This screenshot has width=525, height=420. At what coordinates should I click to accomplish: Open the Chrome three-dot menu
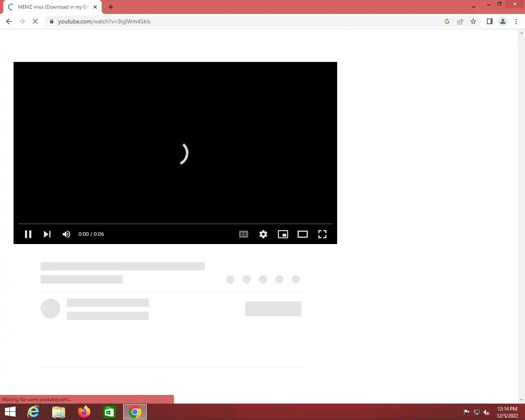(516, 21)
